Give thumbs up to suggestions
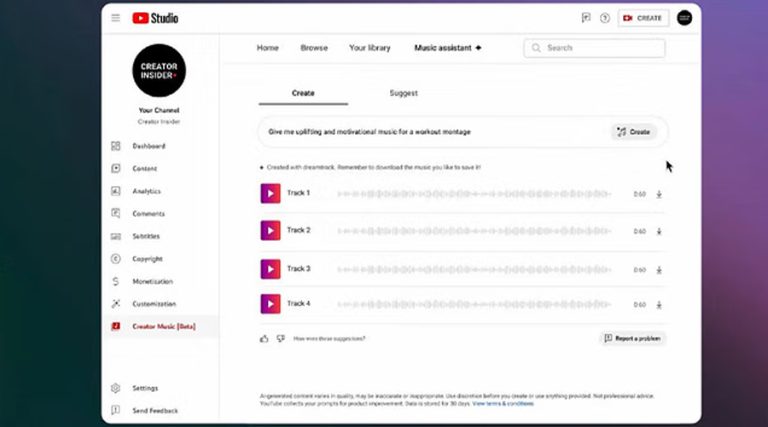Screen dimensions: 768x427 264,338
